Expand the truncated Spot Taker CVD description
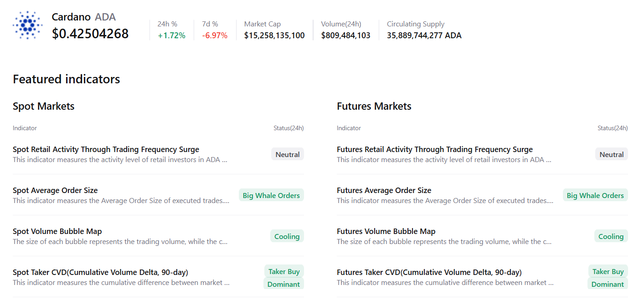The width and height of the screenshot is (644, 305). (120, 282)
